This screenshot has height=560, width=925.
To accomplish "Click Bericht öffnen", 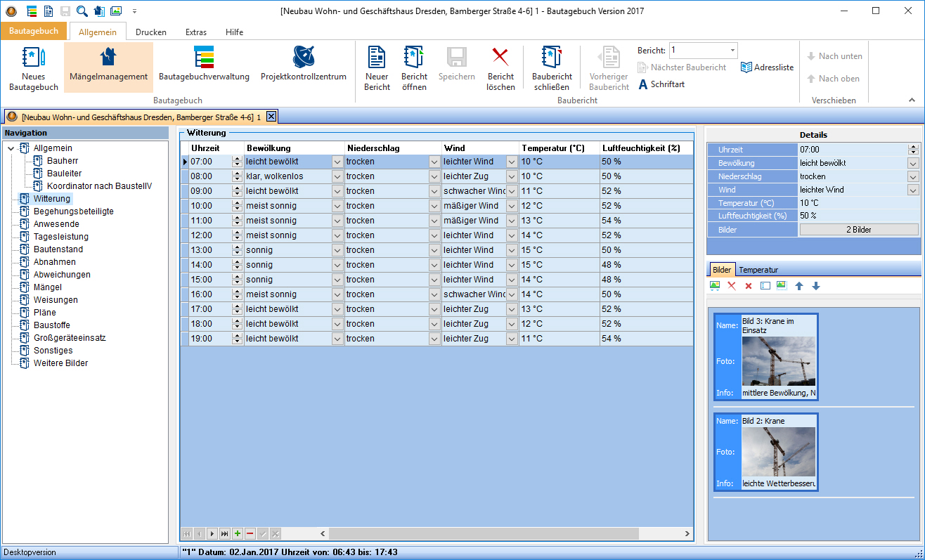I will [x=414, y=68].
